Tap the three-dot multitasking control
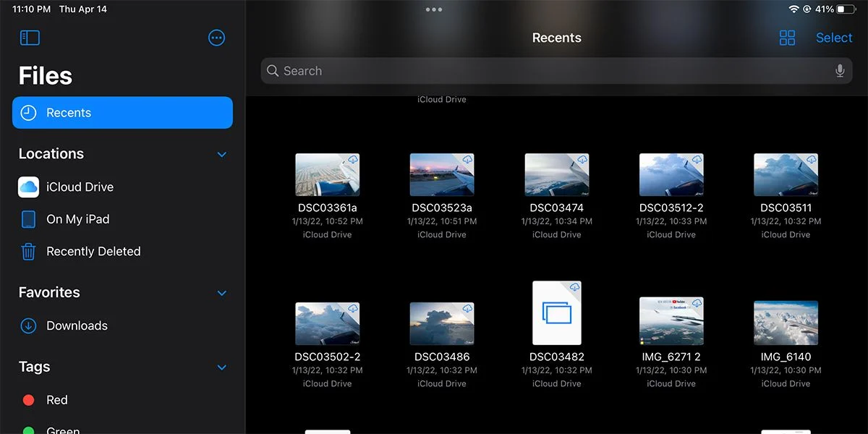Screen dimensions: 868x434 [433, 9]
